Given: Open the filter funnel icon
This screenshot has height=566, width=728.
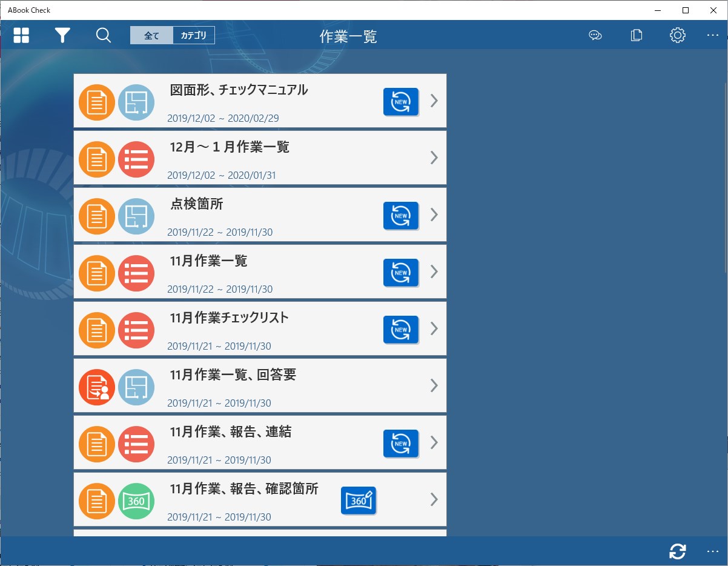Looking at the screenshot, I should (62, 35).
